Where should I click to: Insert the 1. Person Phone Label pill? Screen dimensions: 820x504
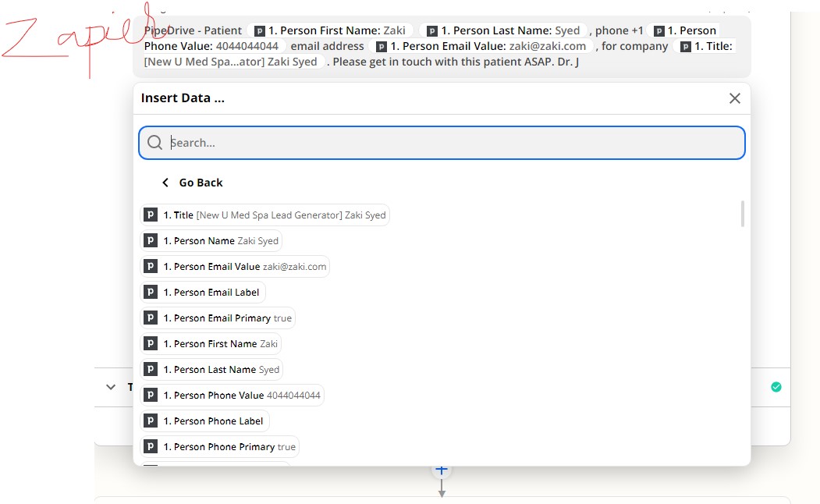[205, 421]
